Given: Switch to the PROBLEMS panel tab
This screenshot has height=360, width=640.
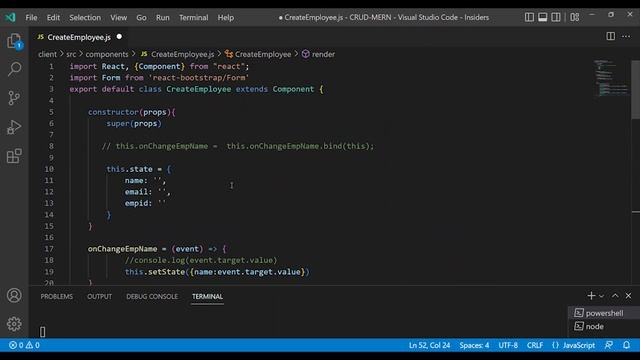Looking at the screenshot, I should point(57,296).
